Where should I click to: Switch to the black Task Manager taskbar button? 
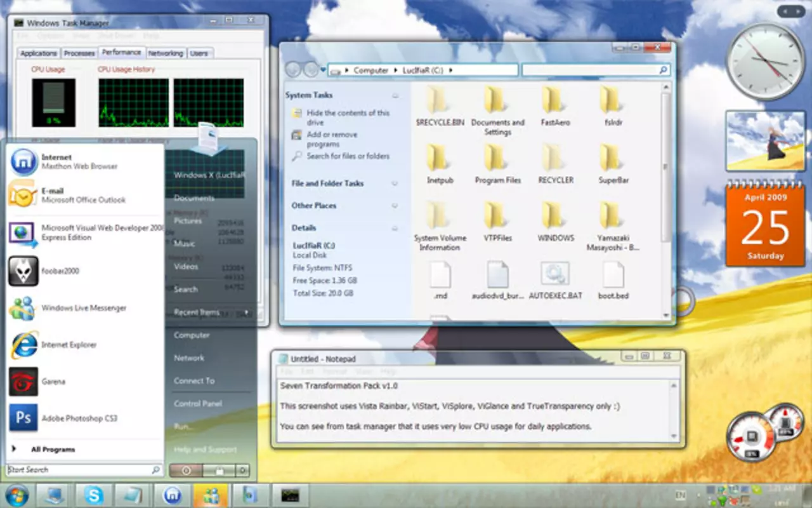(x=290, y=495)
